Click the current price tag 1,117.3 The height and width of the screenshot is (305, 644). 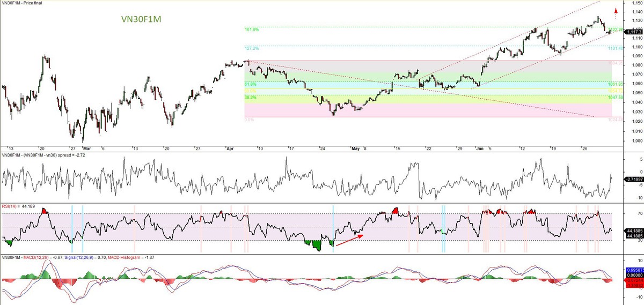[x=633, y=32]
